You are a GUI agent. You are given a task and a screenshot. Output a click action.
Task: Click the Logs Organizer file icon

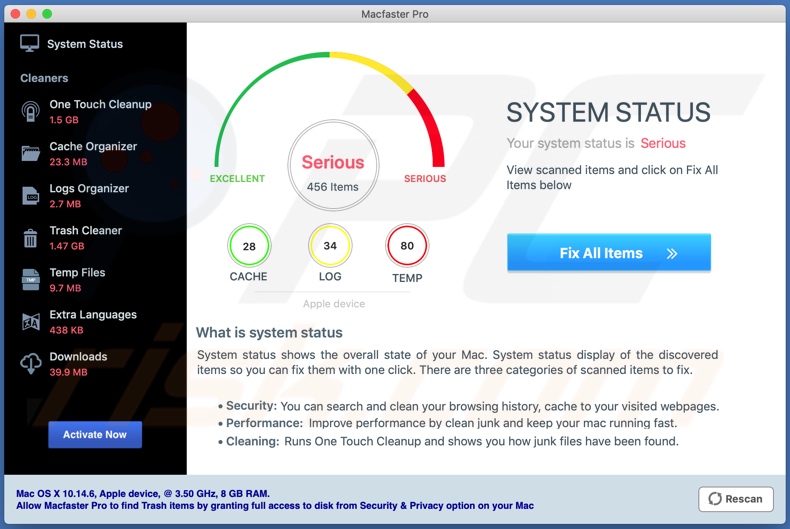[x=30, y=195]
